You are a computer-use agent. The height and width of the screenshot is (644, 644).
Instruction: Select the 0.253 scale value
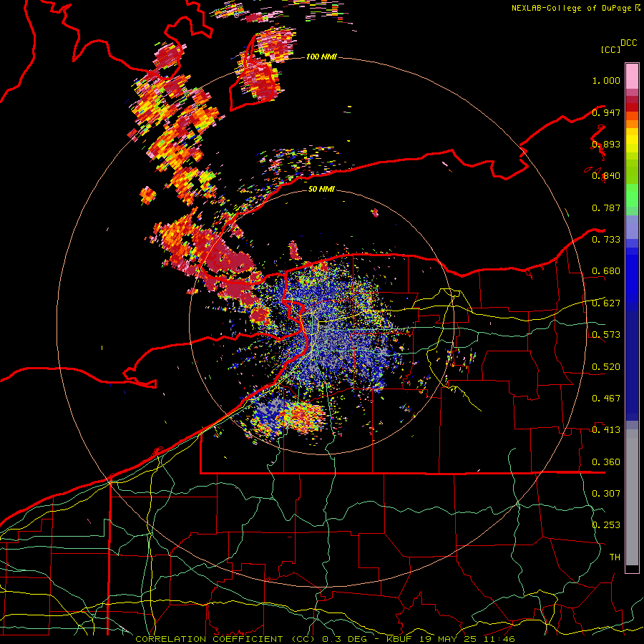pyautogui.click(x=606, y=525)
